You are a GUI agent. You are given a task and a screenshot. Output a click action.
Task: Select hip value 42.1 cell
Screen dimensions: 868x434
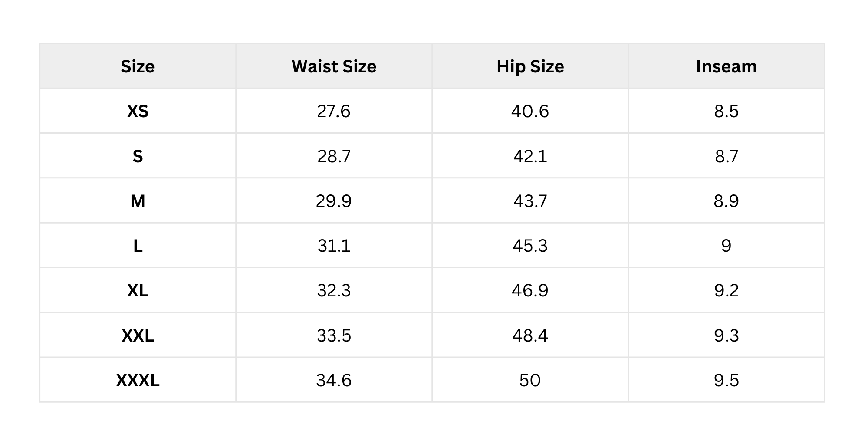point(530,156)
